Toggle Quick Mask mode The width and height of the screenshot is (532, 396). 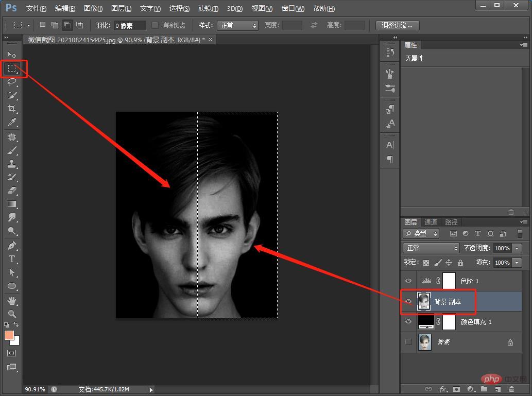click(x=11, y=353)
